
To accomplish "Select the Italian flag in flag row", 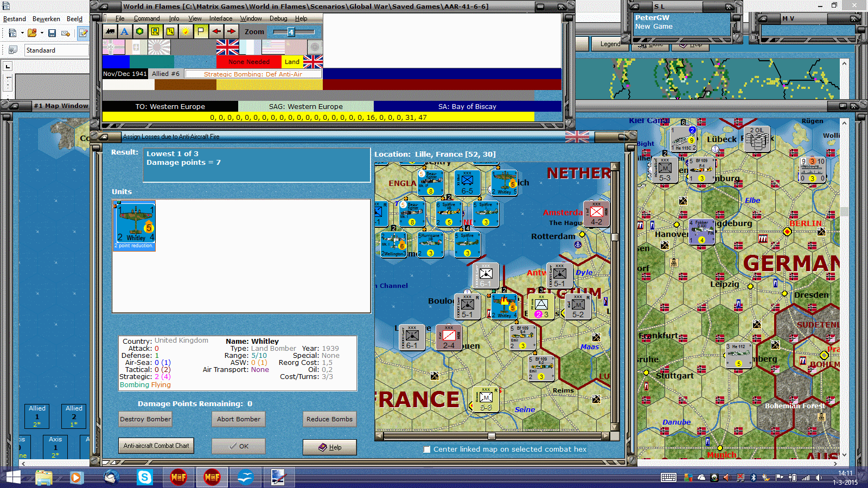I will point(136,47).
